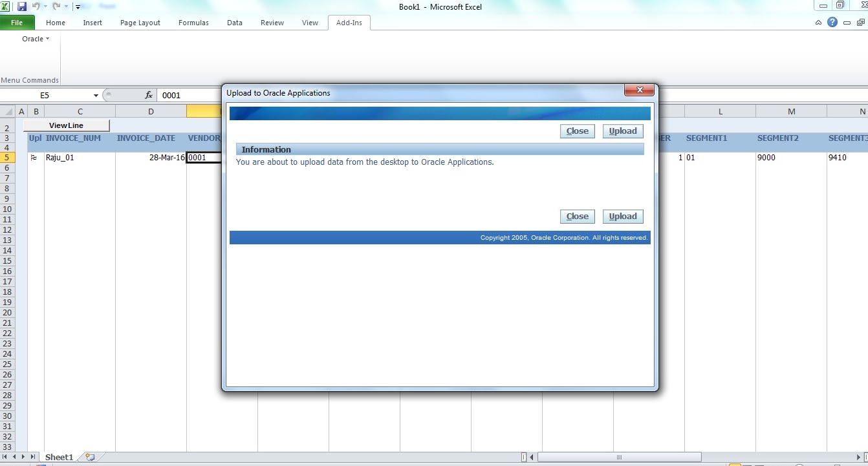Screen dimensions: 868x466
Task: Select column M header
Action: pyautogui.click(x=791, y=112)
